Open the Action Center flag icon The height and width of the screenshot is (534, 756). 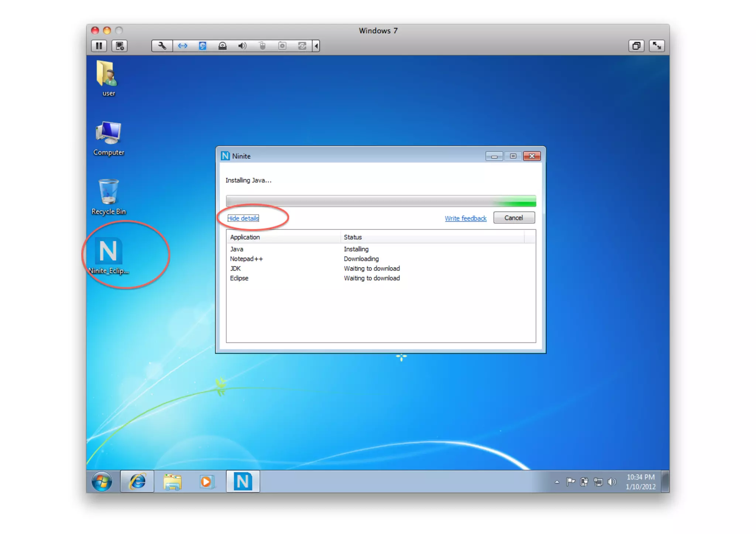coord(571,482)
